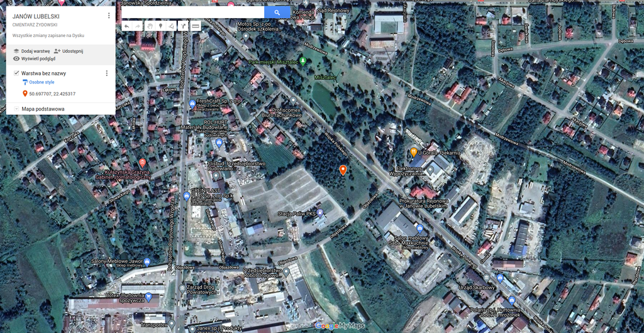Click the Redo arrow in toolbar
This screenshot has width=644, height=333.
(138, 26)
